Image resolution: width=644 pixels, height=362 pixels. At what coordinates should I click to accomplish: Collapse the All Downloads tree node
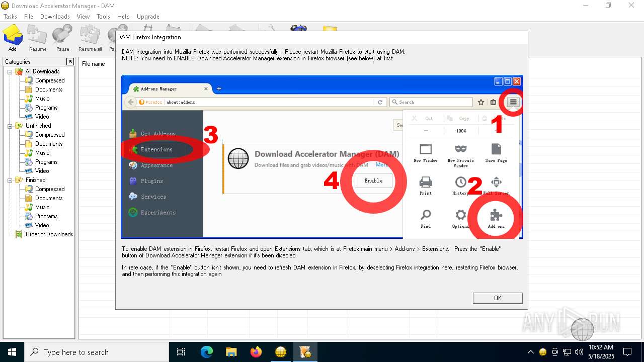click(10, 71)
